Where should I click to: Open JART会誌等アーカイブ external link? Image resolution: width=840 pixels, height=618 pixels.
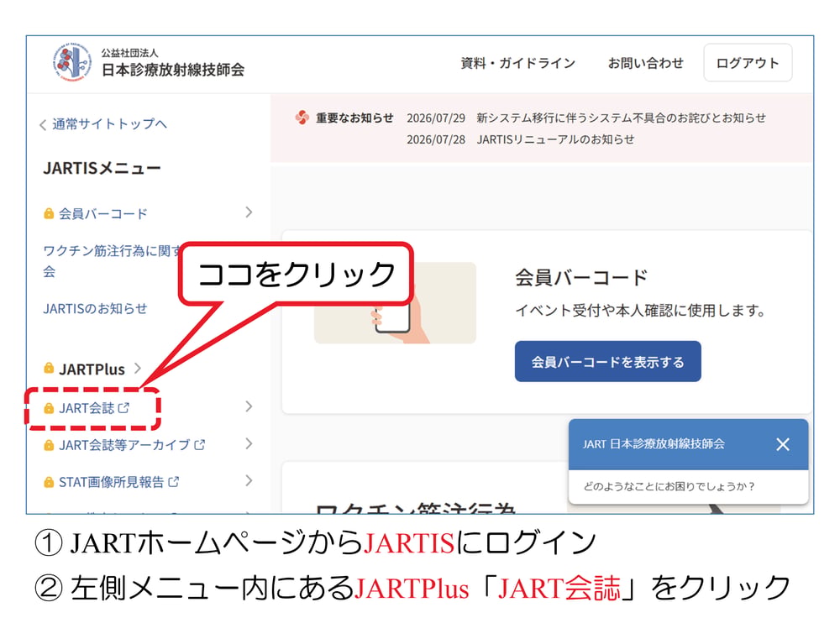(124, 445)
